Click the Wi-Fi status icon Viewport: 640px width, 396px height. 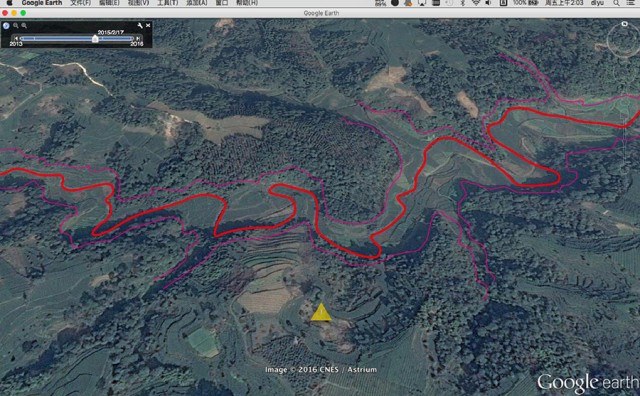click(x=476, y=3)
